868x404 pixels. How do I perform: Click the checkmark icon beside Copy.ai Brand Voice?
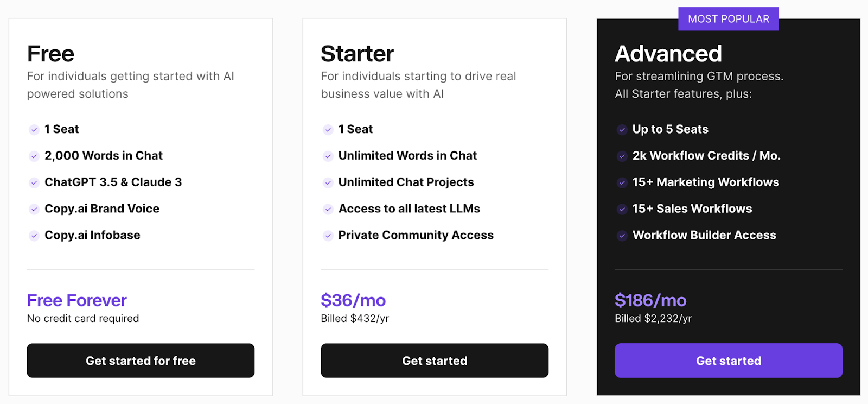point(34,209)
